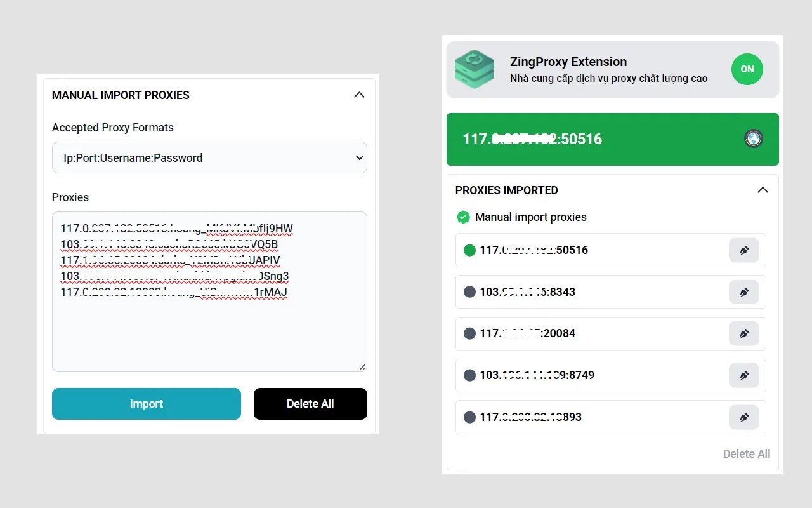812x508 pixels.
Task: Click the gray Delete All link
Action: (x=746, y=454)
